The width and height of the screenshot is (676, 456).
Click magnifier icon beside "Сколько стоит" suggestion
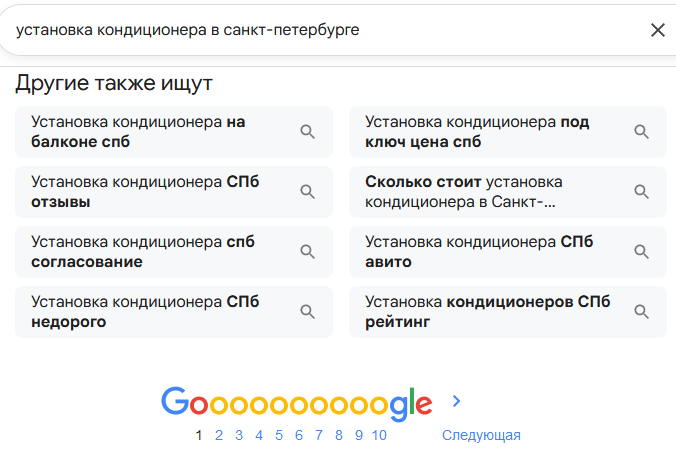[642, 192]
